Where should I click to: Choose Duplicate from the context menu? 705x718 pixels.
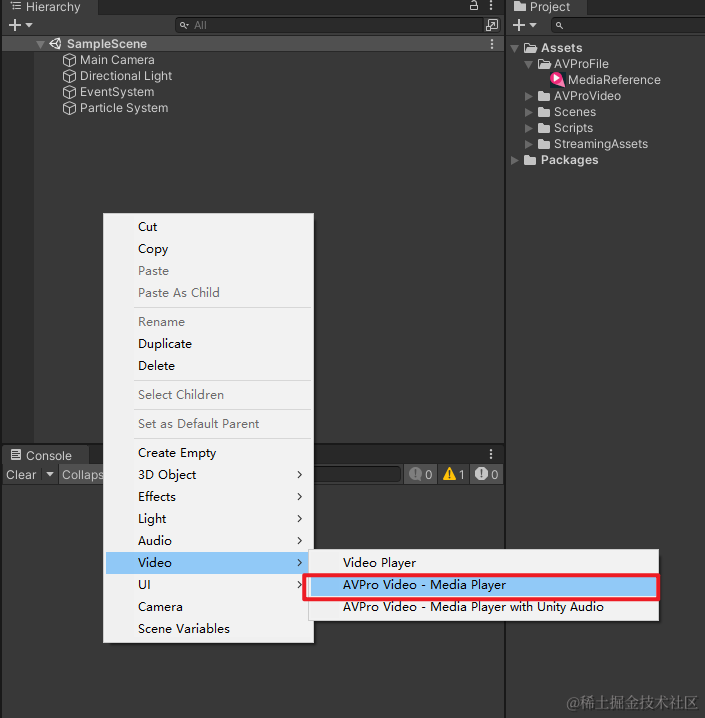coord(210,344)
